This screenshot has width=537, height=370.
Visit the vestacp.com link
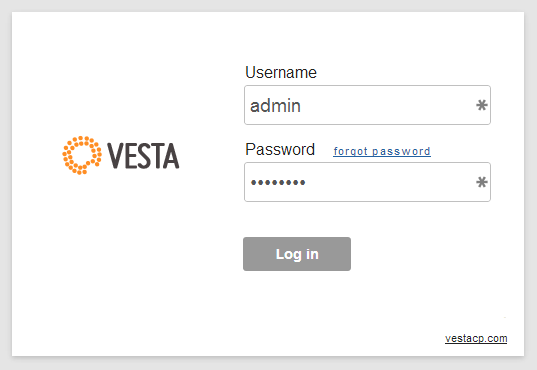[x=476, y=338]
